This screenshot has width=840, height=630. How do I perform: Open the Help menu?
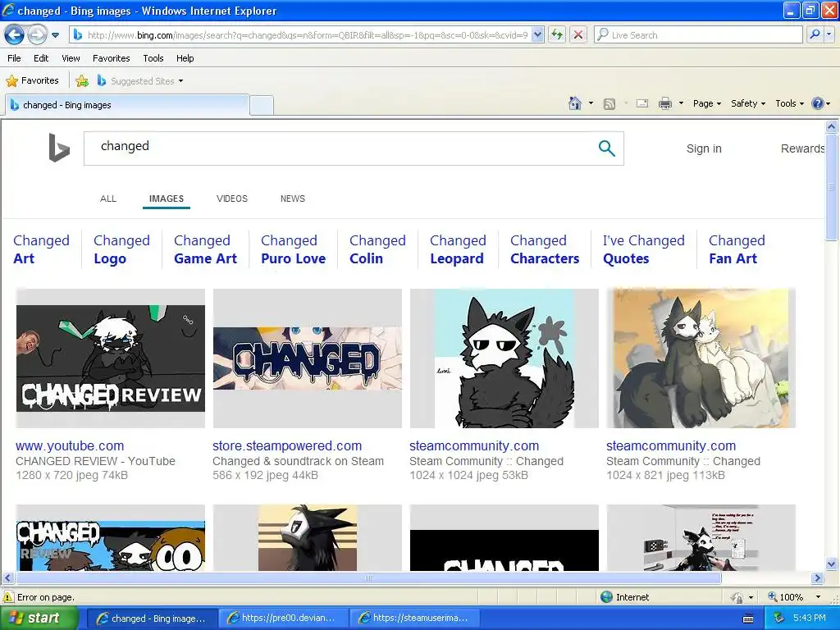[185, 58]
